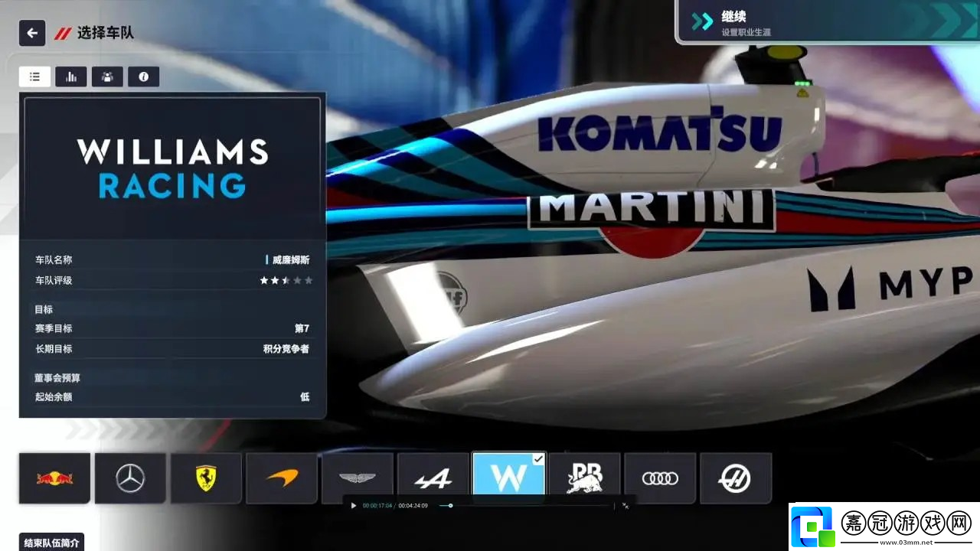Select the Red Bull team logo
Screen dimensions: 980x551
(x=54, y=478)
